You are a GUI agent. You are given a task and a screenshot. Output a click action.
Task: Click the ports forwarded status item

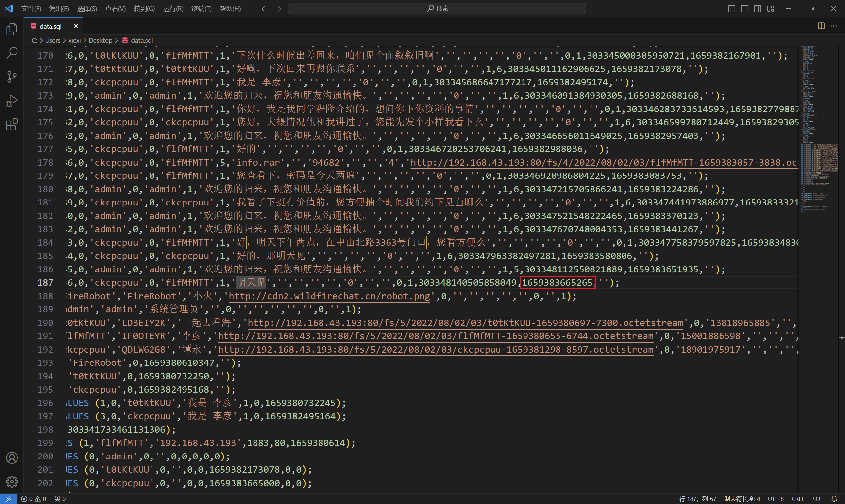[x=60, y=499]
